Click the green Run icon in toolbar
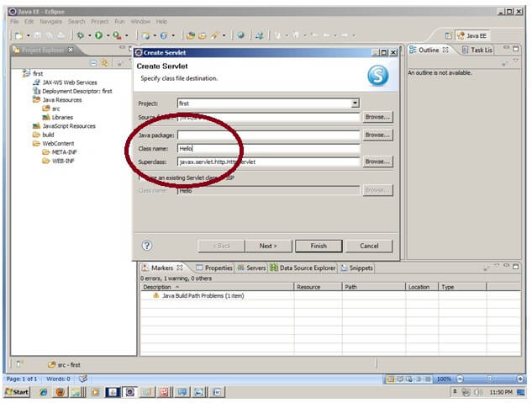The width and height of the screenshot is (532, 403). pos(98,35)
